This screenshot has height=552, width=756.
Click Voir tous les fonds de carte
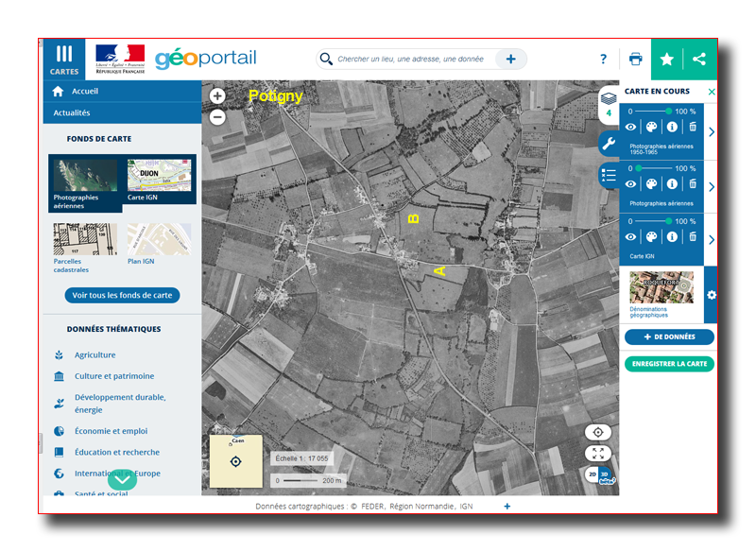122,296
